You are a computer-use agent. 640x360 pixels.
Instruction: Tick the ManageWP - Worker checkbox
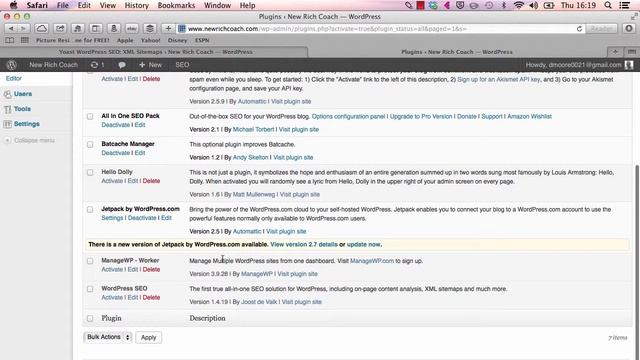90,261
